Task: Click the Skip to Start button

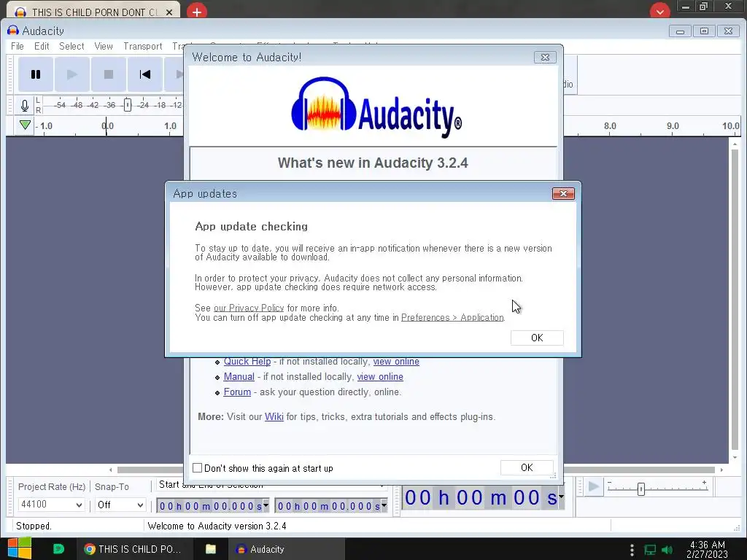Action: 145,74
